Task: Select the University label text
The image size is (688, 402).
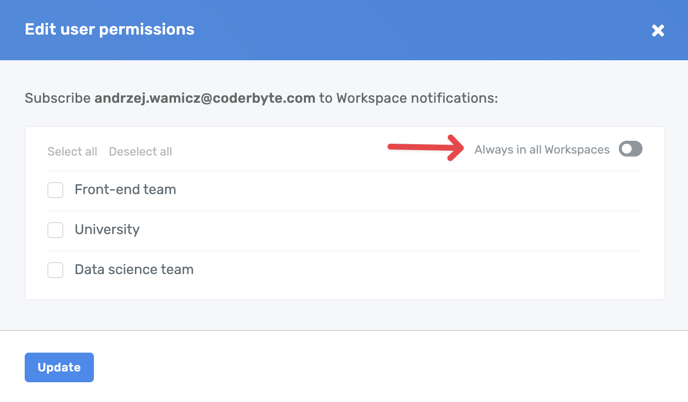Action: [107, 229]
